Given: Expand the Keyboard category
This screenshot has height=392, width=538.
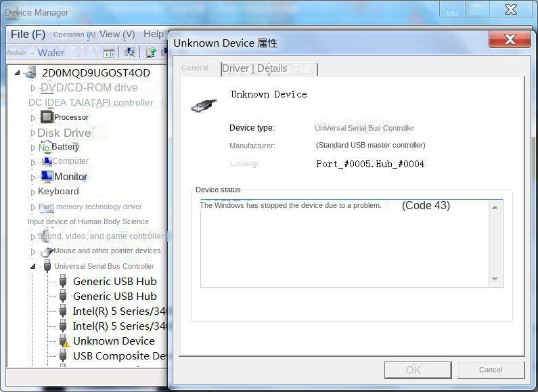Looking at the screenshot, I should [x=32, y=192].
